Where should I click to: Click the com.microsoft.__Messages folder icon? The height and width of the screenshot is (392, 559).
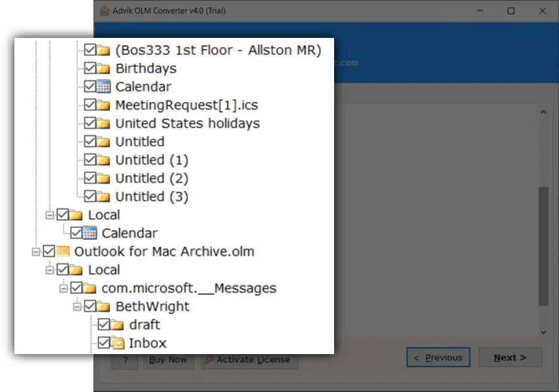point(90,288)
